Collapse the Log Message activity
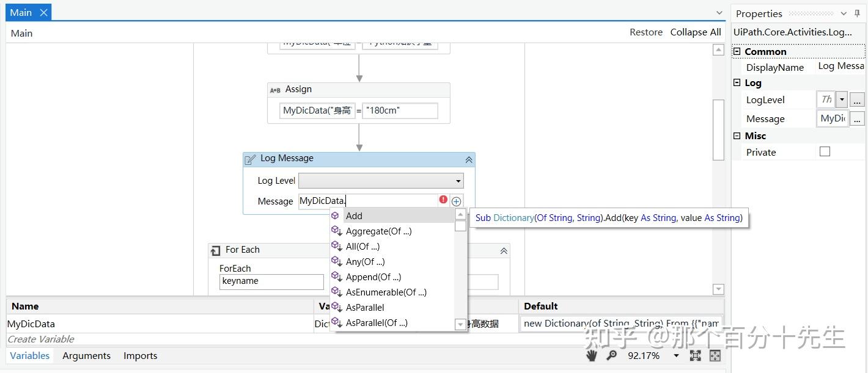 pos(469,159)
